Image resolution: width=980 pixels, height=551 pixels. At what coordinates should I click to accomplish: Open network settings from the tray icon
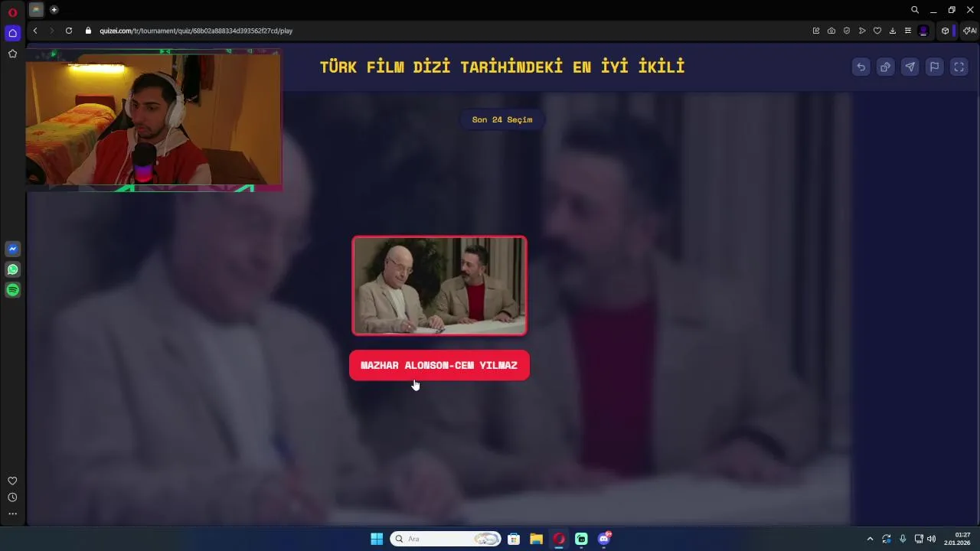[x=919, y=539]
